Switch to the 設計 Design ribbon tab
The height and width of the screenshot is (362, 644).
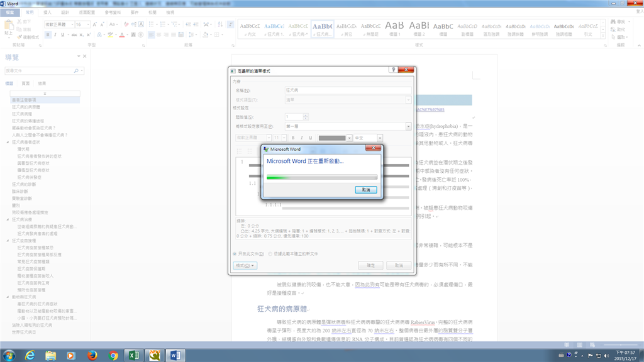coord(65,13)
